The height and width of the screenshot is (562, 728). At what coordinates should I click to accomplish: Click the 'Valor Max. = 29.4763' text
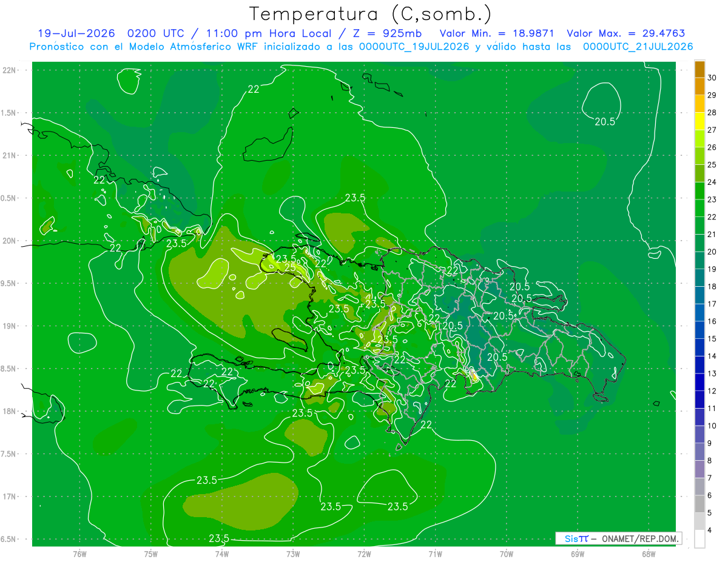tap(626, 33)
